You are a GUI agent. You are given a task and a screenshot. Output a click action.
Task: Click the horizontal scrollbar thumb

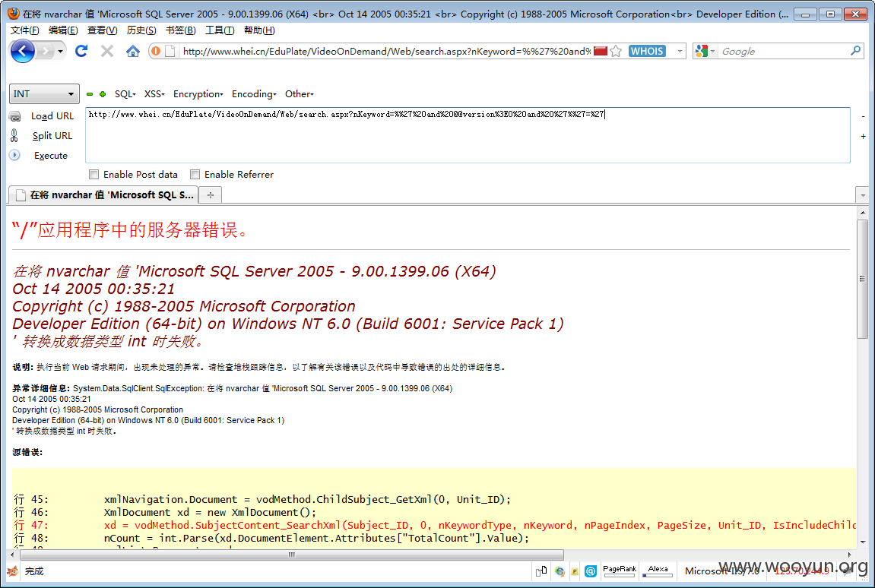292,555
